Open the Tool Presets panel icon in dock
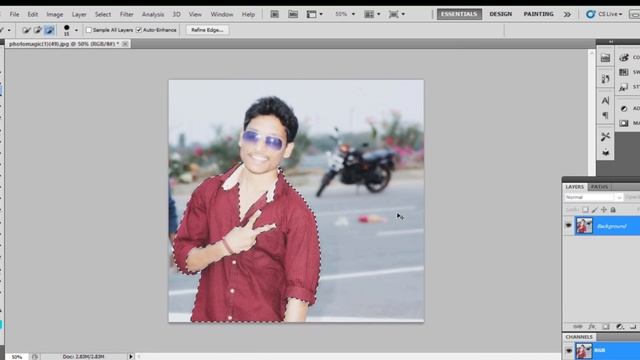The image size is (640, 360). 605,78
